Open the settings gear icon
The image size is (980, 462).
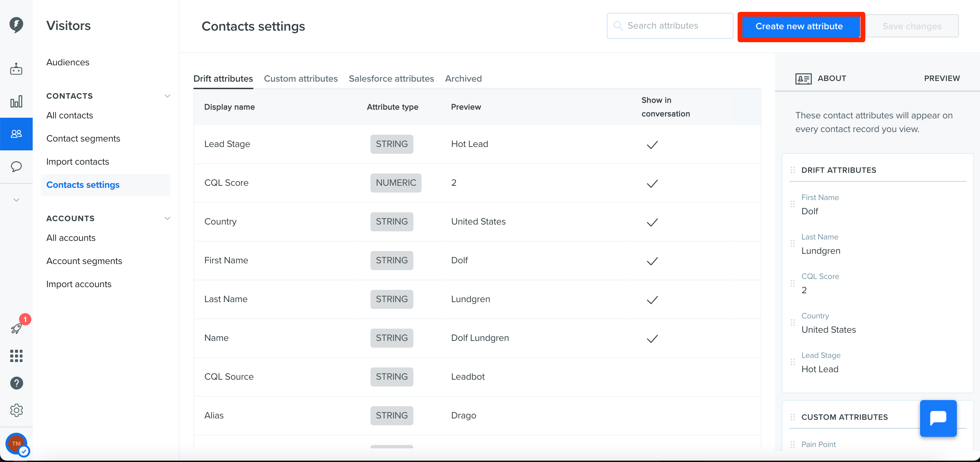click(16, 410)
